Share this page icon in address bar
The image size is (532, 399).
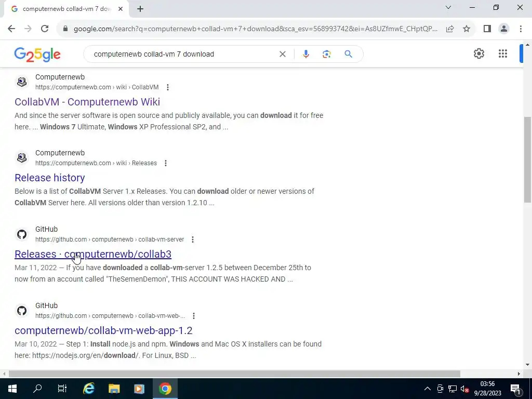point(450,29)
